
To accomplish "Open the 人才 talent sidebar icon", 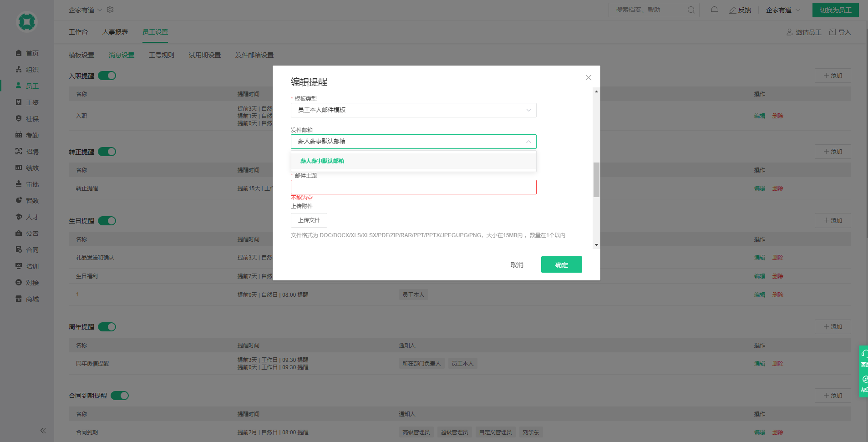I will pyautogui.click(x=19, y=217).
